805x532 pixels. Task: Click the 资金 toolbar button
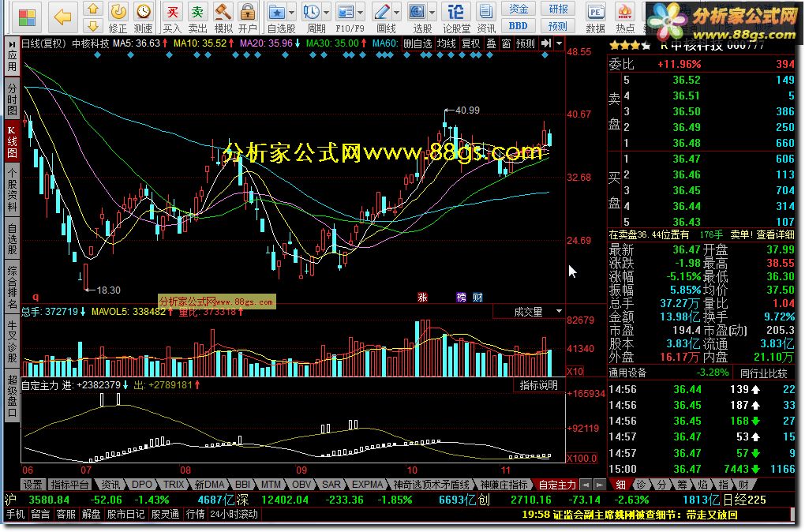tap(518, 9)
